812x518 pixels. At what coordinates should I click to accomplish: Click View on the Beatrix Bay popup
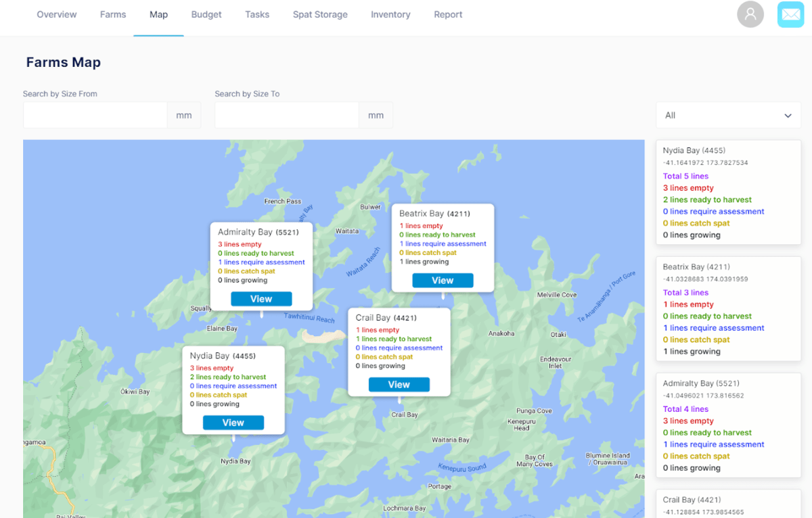[x=443, y=280]
